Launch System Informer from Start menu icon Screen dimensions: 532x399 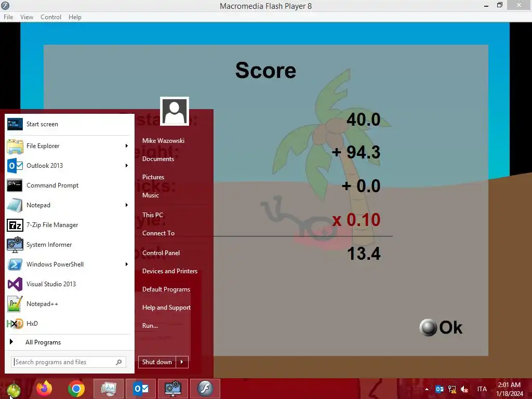15,245
